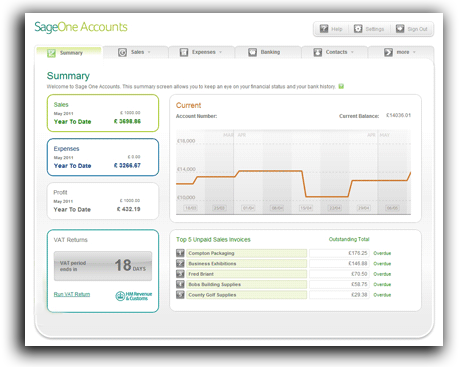Click the icon next to Compton Packaging
This screenshot has height=367, width=466.
pyautogui.click(x=180, y=253)
